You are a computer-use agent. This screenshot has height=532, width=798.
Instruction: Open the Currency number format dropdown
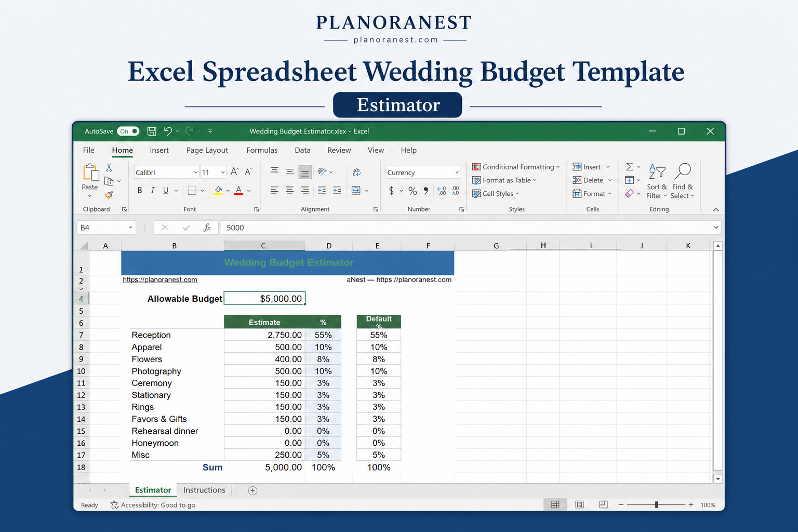coord(457,172)
